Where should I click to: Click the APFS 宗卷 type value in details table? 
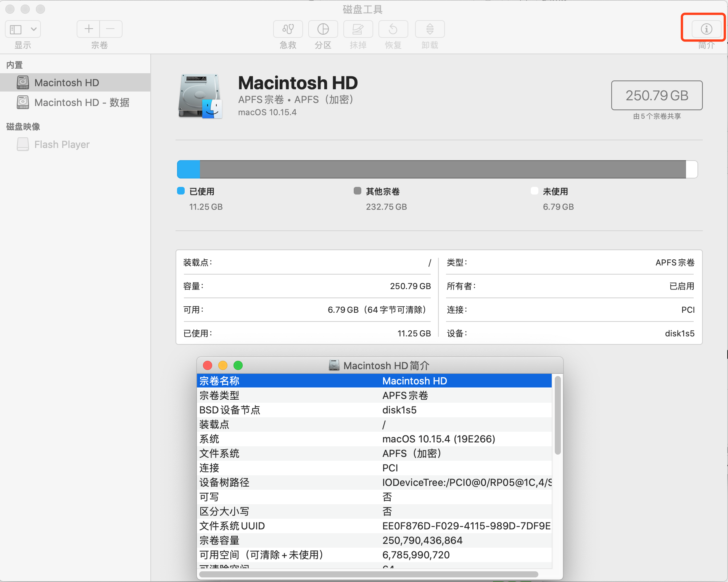[x=675, y=262]
